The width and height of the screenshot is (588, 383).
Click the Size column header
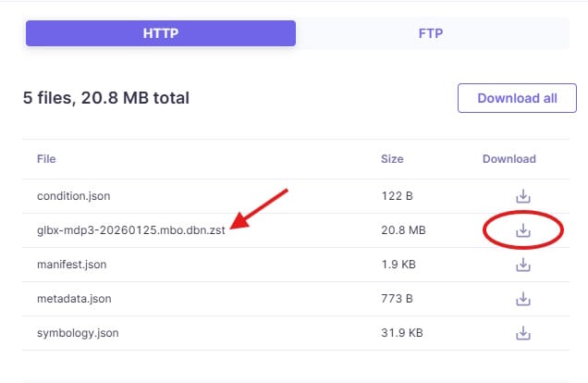click(392, 159)
